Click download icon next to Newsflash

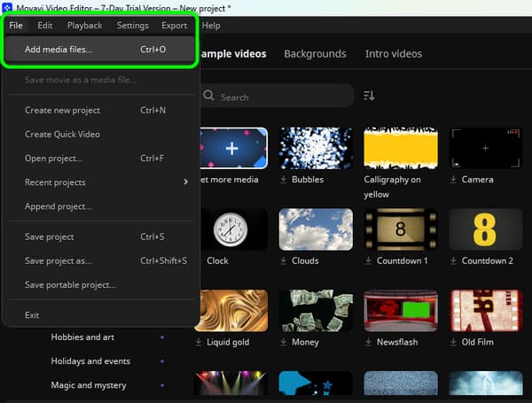coord(368,342)
